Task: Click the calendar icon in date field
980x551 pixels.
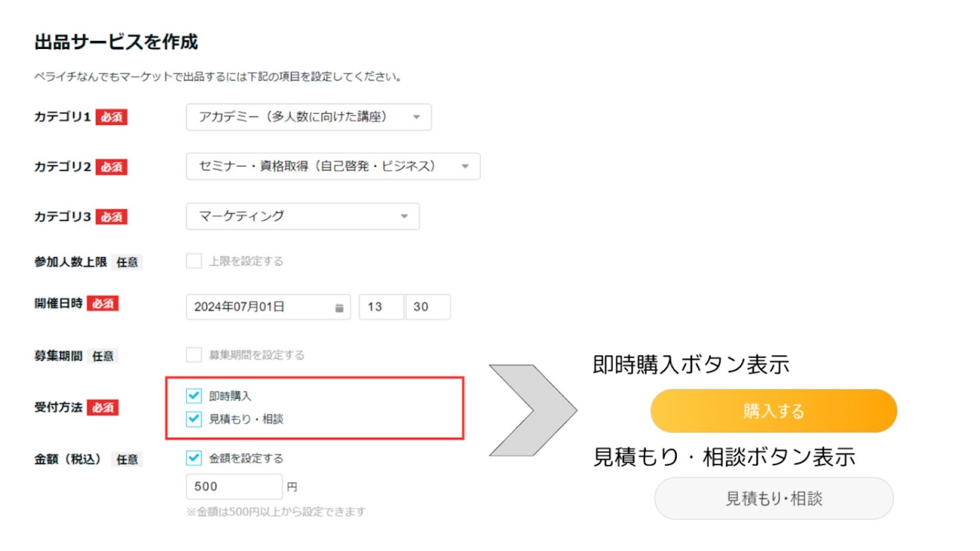Action: tap(339, 308)
